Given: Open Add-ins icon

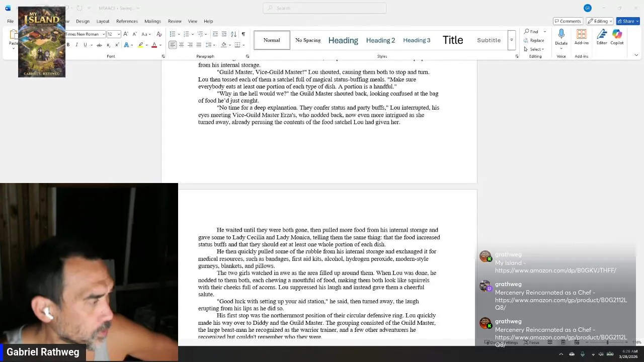Looking at the screenshot, I should click(581, 37).
